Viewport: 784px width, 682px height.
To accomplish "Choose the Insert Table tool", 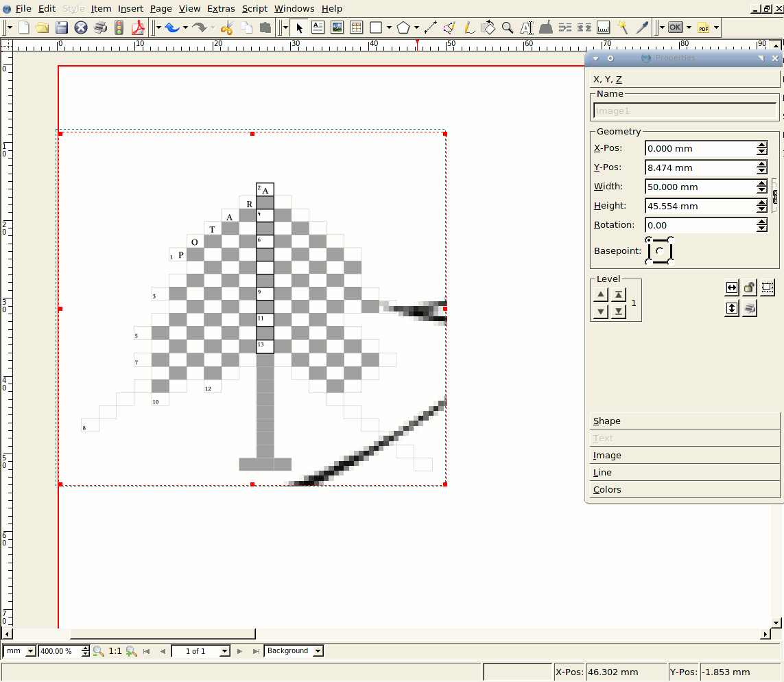I will click(356, 27).
